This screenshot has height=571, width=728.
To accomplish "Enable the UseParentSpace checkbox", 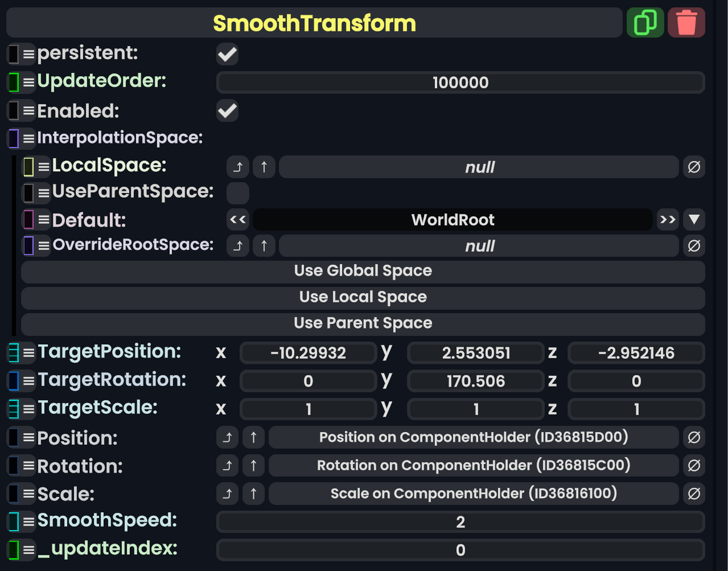I will coord(237,193).
